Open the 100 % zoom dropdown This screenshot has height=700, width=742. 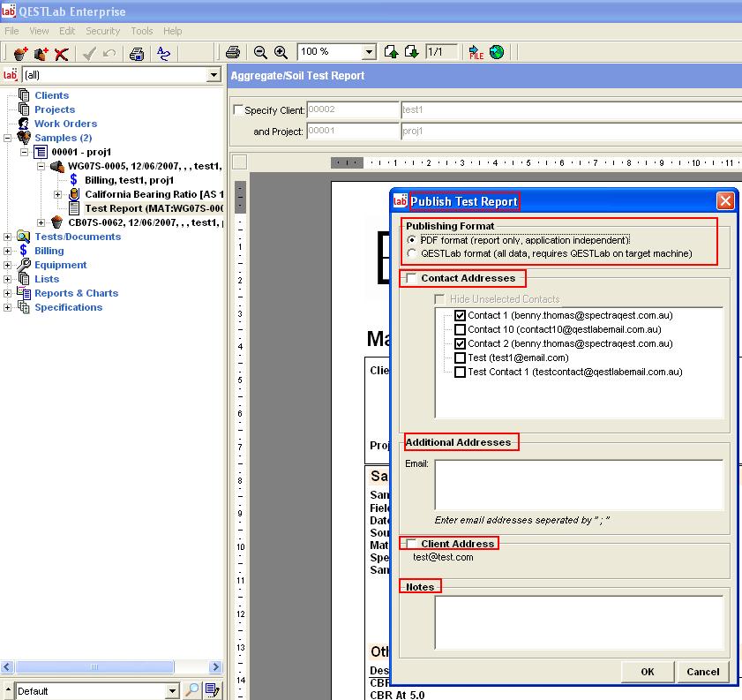coord(369,53)
